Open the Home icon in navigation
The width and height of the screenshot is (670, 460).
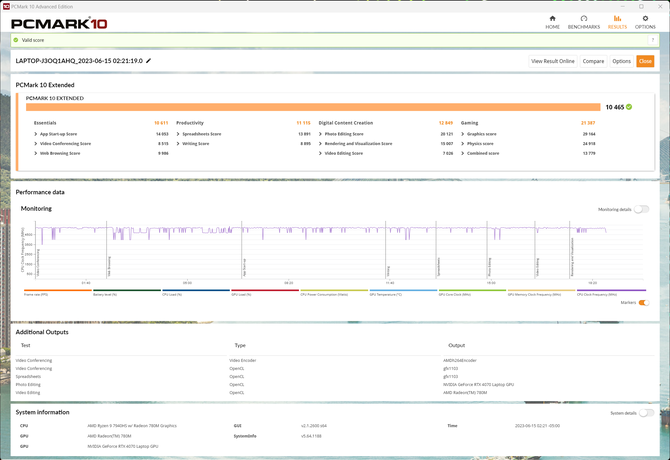tap(552, 18)
